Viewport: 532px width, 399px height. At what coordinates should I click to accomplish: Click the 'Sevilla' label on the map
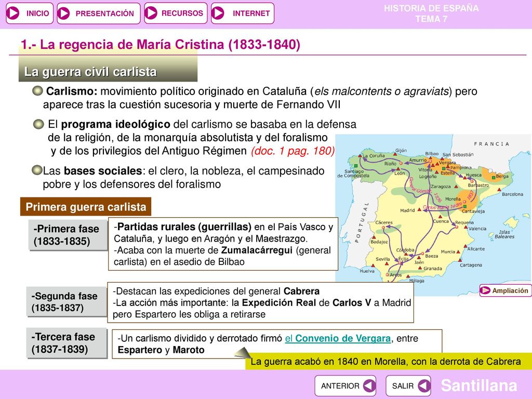point(383,259)
